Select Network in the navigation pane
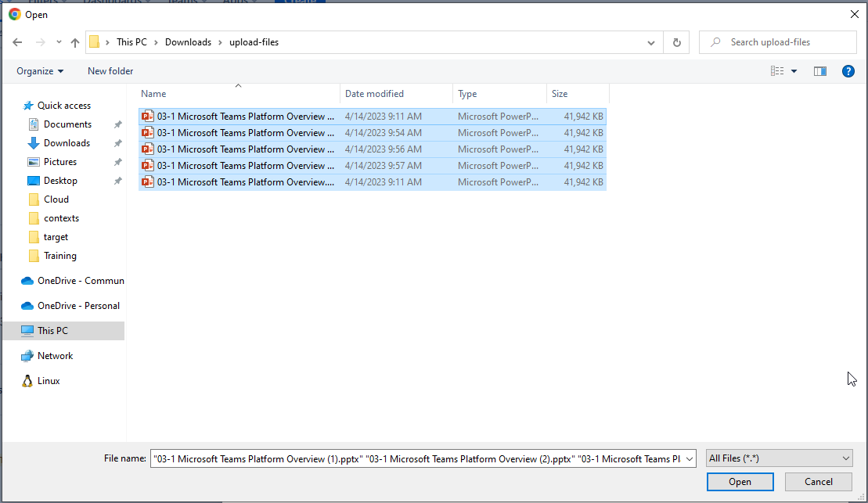 click(55, 356)
